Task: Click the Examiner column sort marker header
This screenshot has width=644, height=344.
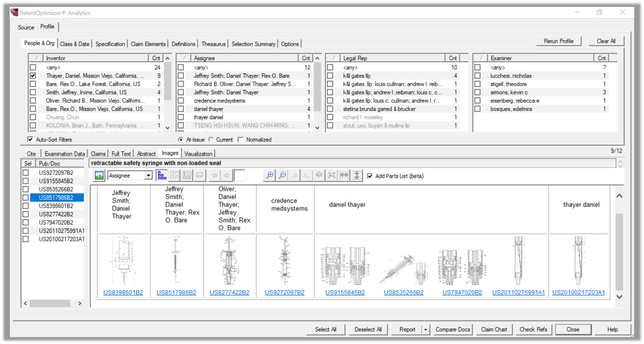Action: 481,58
